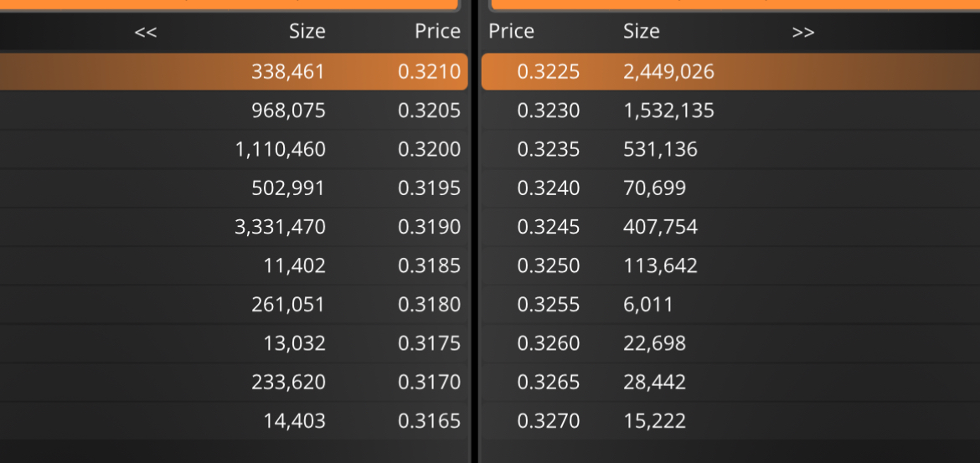Select bid row with size 3,331,470

(234, 227)
